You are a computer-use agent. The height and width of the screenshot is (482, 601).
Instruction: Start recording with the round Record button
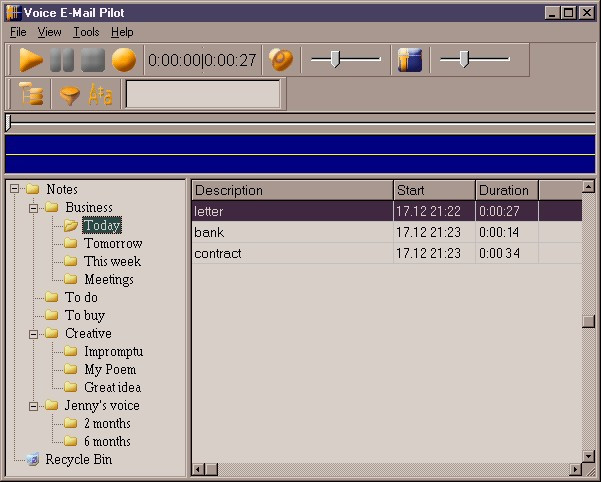(123, 60)
